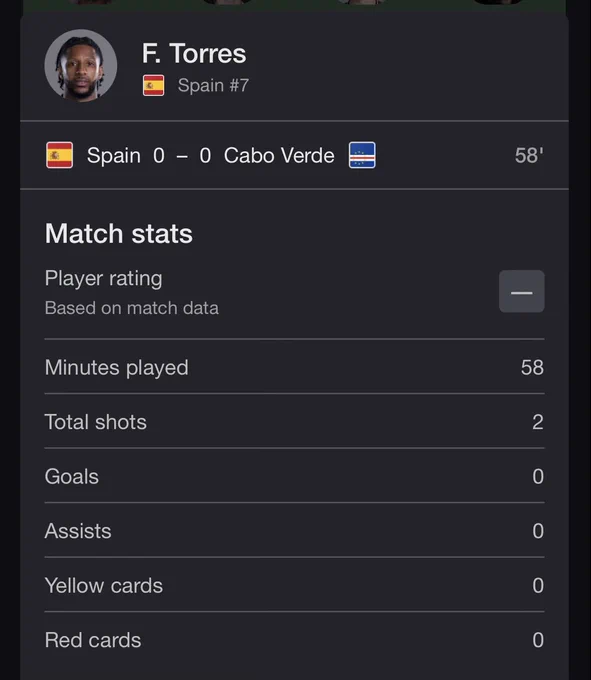Viewport: 591px width, 680px height.
Task: Select the Match stats heading
Action: coord(118,234)
